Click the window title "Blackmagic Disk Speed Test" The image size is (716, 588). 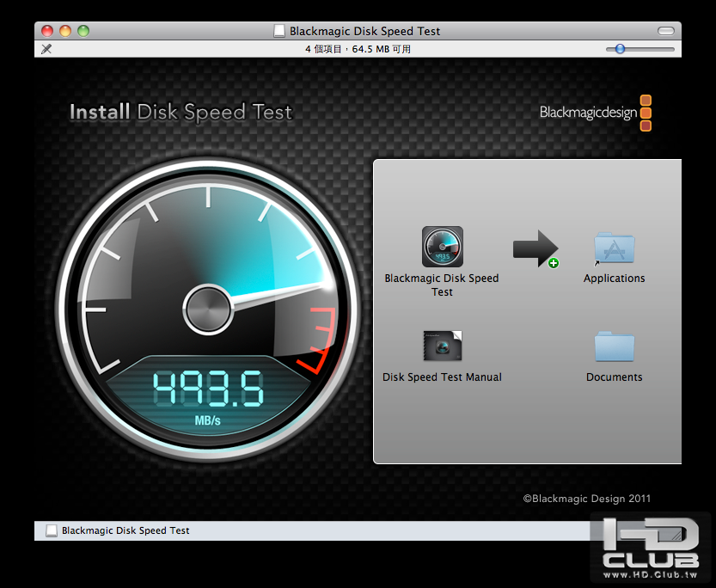click(364, 31)
